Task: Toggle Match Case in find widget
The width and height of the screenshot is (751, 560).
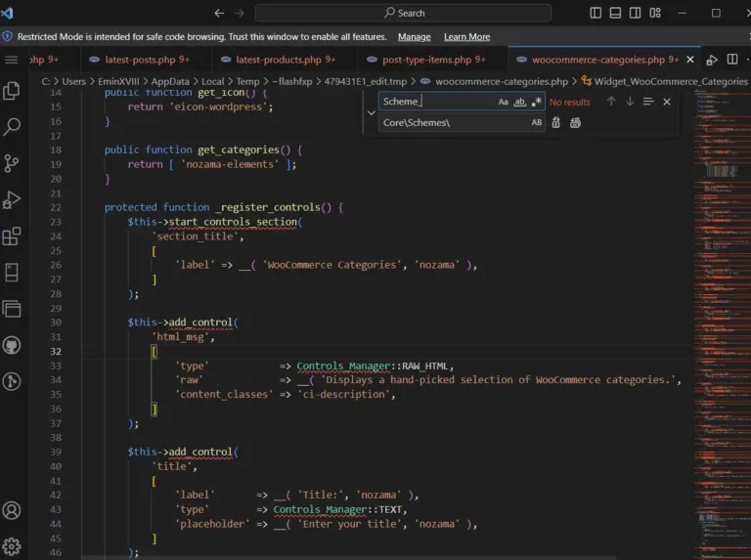Action: 503,102
